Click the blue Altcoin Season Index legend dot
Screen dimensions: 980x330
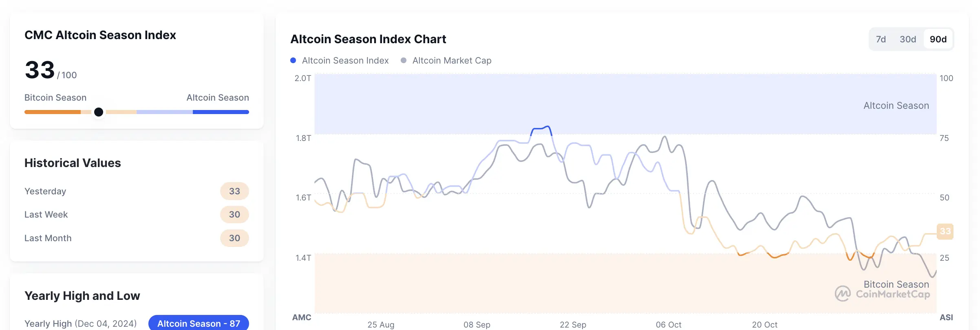pyautogui.click(x=293, y=60)
